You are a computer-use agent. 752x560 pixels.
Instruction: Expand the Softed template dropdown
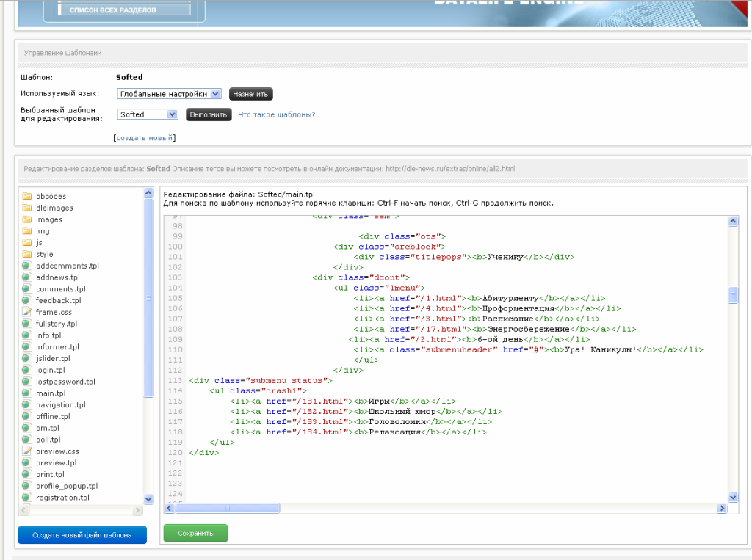(x=148, y=114)
